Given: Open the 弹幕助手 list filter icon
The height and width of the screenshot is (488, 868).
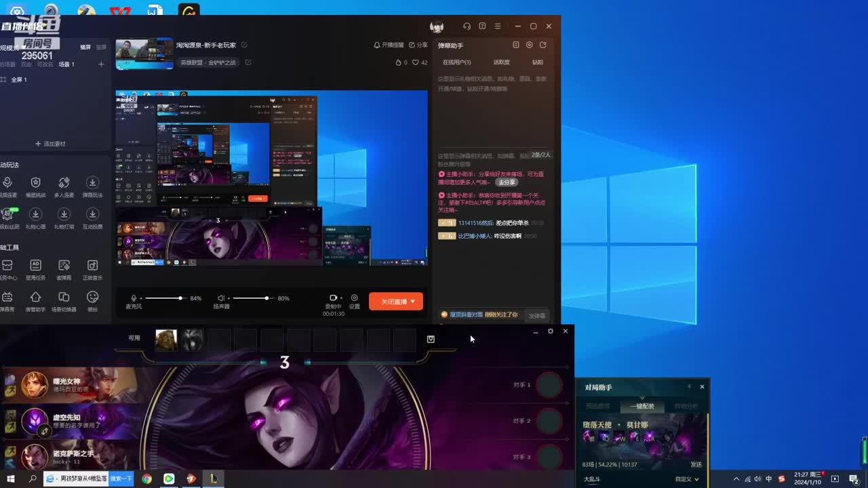Looking at the screenshot, I should (516, 45).
